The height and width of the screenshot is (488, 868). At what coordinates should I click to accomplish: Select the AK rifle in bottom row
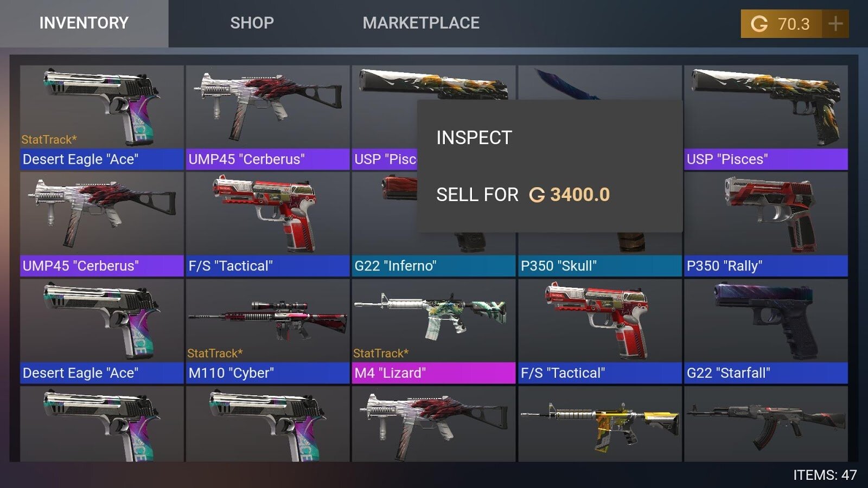[x=765, y=424]
